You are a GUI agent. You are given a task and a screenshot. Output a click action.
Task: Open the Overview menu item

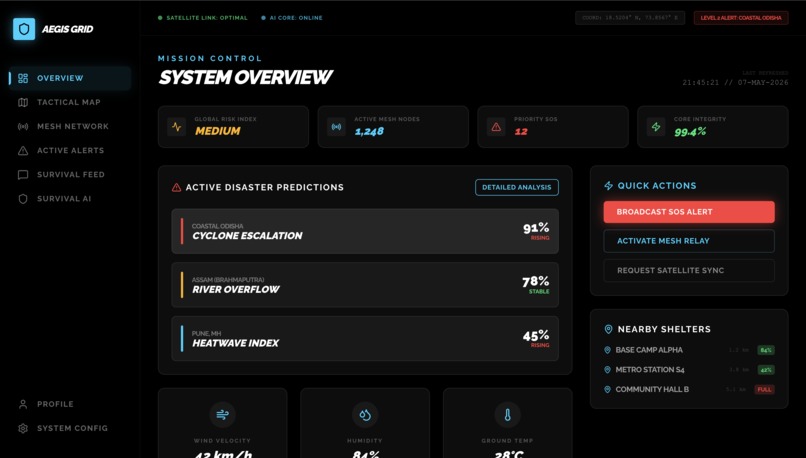click(x=70, y=78)
